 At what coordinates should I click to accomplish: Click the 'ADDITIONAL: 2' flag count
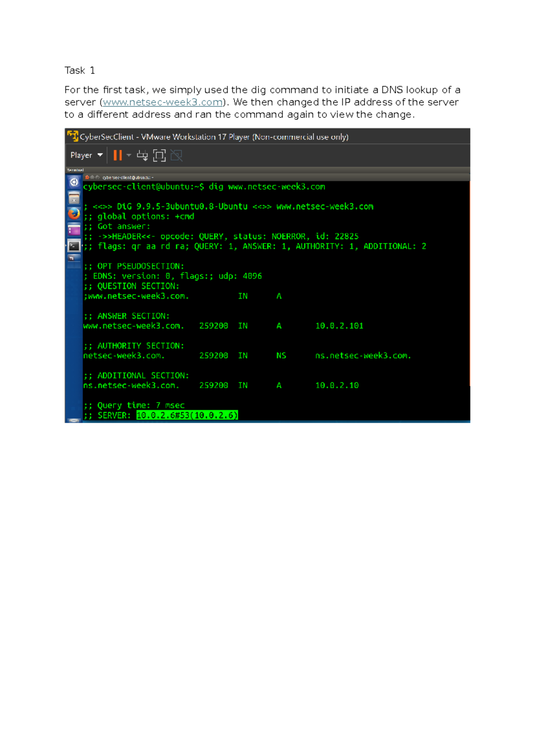[395, 247]
